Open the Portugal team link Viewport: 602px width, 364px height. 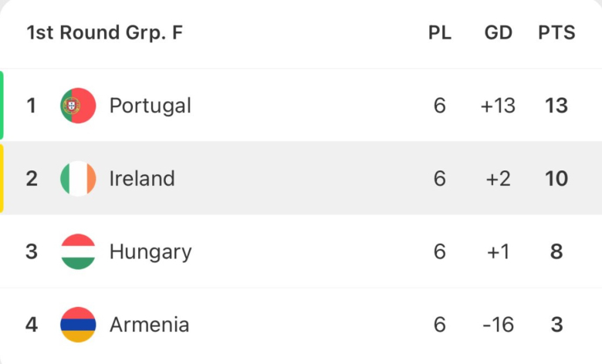(150, 106)
